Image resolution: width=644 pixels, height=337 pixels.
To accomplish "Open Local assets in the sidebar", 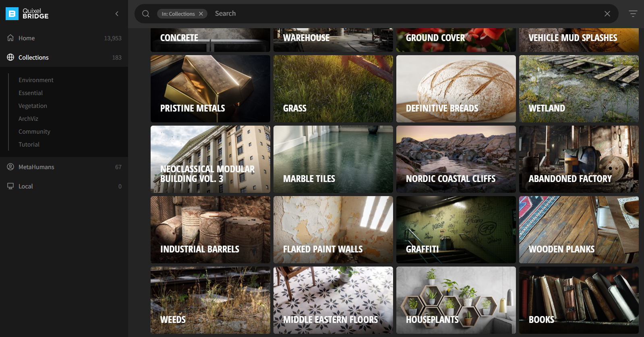I will 64,186.
